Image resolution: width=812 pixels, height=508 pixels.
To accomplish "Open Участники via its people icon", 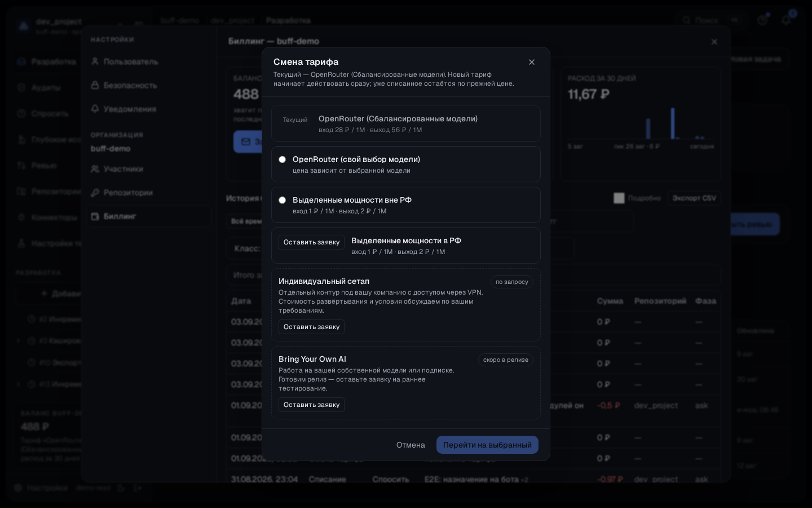I will tap(95, 169).
